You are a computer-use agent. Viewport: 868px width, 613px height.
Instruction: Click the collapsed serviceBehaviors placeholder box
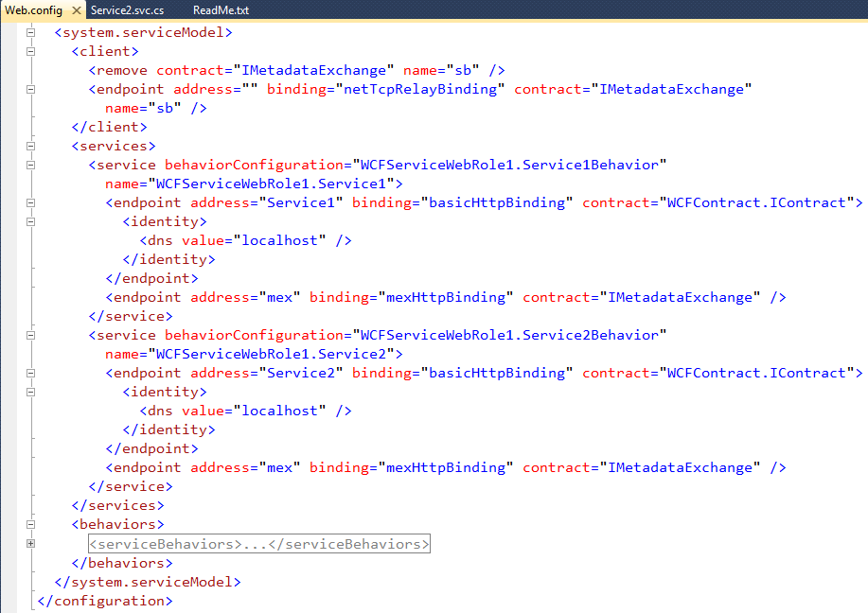[x=258, y=544]
